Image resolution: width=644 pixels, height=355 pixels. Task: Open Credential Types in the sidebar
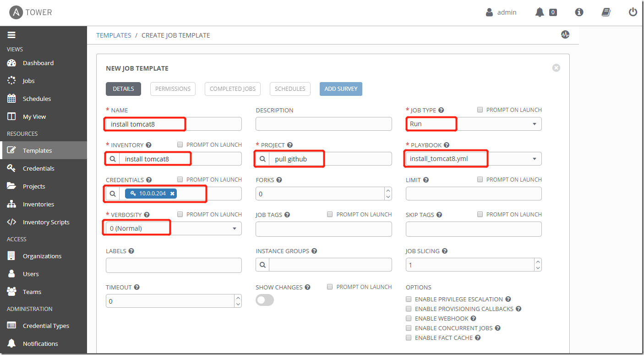coord(44,326)
